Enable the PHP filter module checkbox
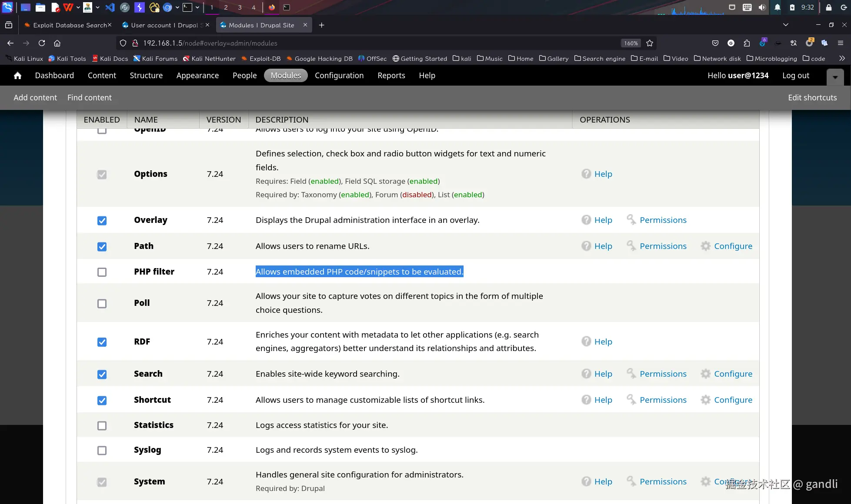851x504 pixels. [102, 272]
